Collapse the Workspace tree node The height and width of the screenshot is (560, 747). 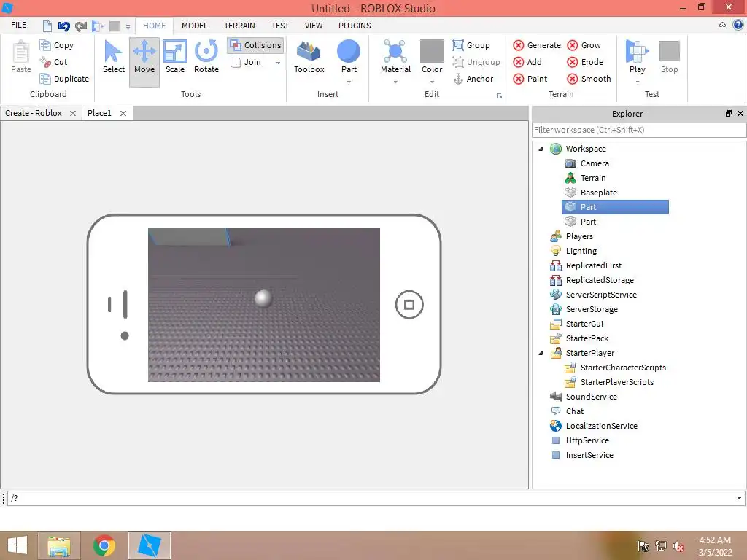(541, 149)
